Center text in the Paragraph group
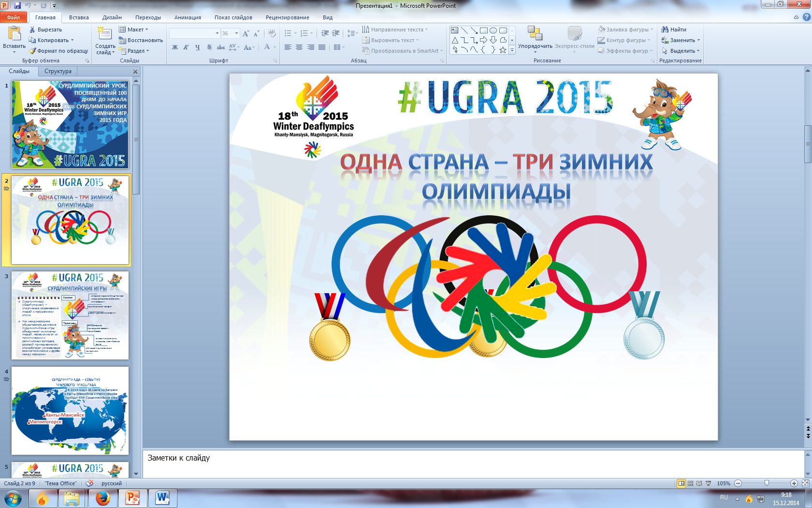The image size is (812, 508). [x=299, y=47]
